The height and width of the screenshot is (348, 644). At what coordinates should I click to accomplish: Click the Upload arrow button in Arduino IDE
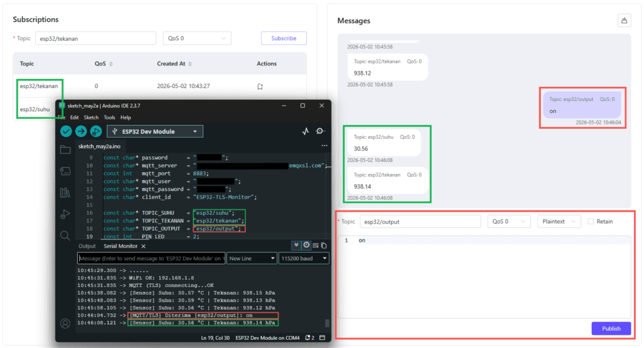click(81, 131)
